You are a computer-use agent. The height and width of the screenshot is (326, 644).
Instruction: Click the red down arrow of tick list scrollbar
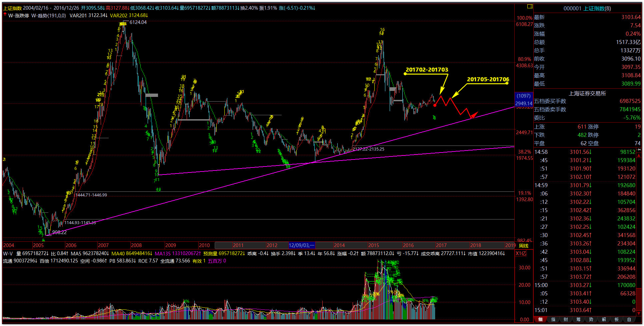[x=639, y=313]
